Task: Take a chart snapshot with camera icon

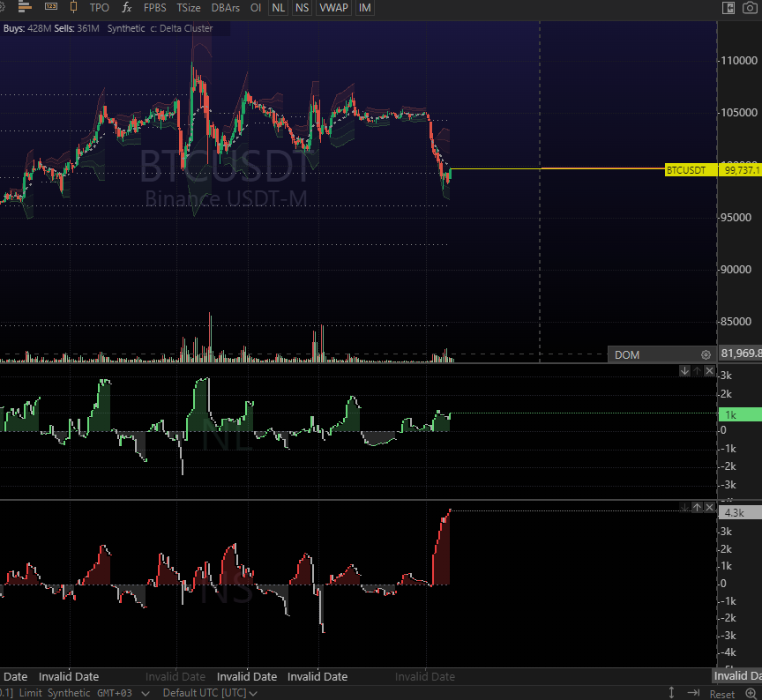Action: click(750, 8)
